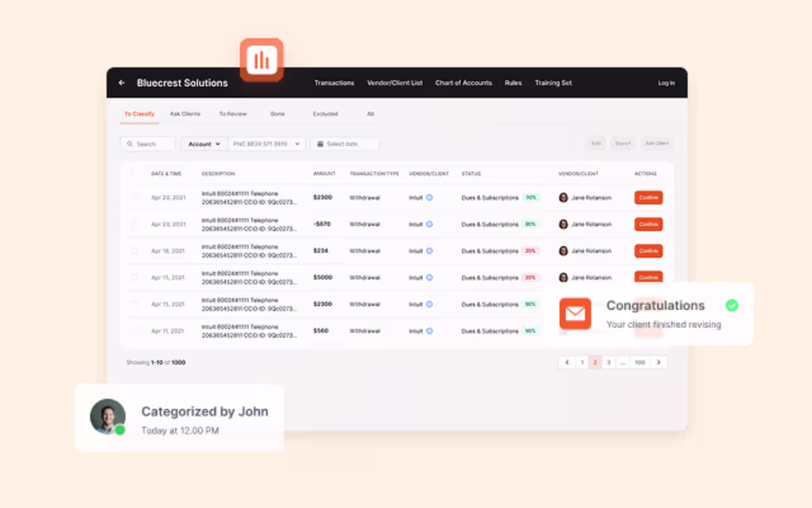
Task: Click the orange bar-chart app logo
Action: coord(262,58)
